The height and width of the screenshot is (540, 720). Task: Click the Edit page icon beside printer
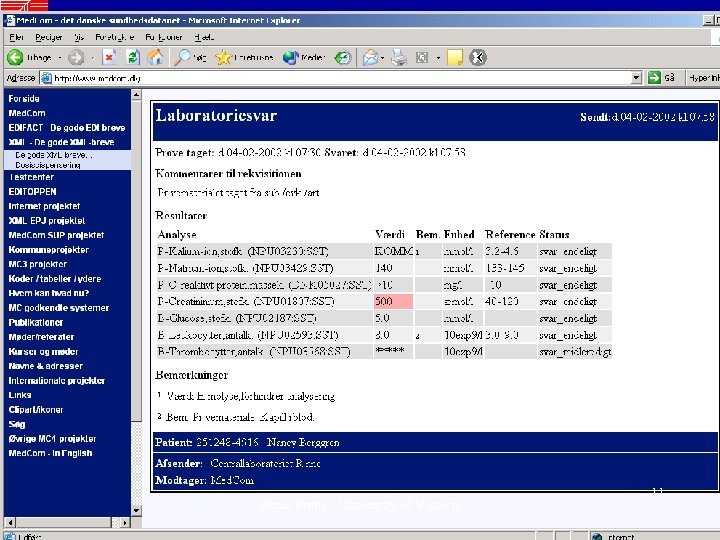(x=422, y=57)
